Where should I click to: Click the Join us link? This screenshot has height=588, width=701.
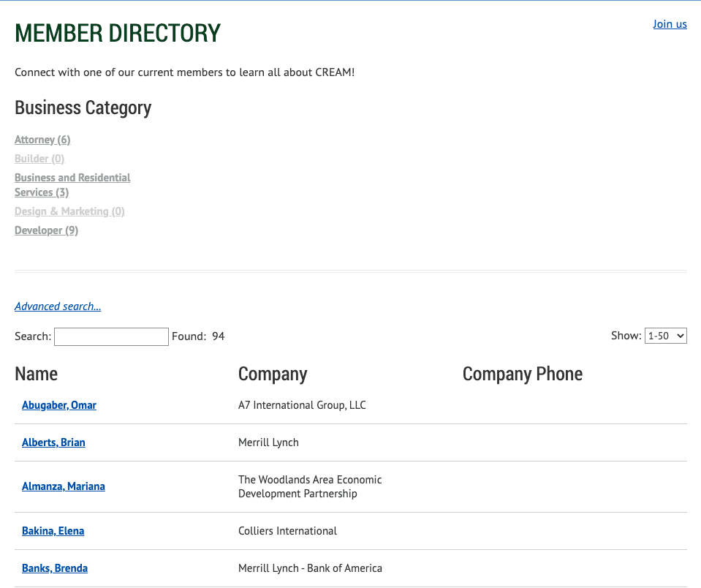670,24
